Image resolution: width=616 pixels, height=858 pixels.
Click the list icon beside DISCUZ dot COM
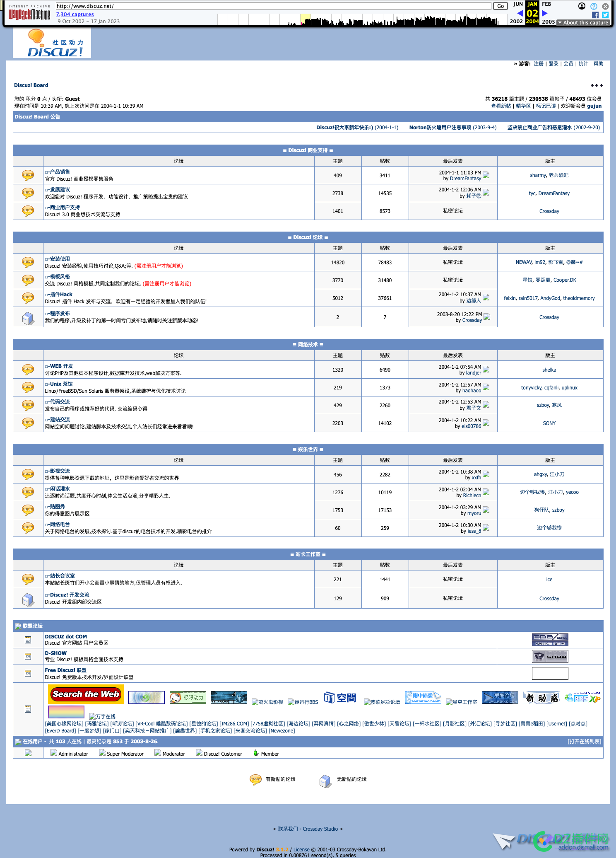point(28,640)
